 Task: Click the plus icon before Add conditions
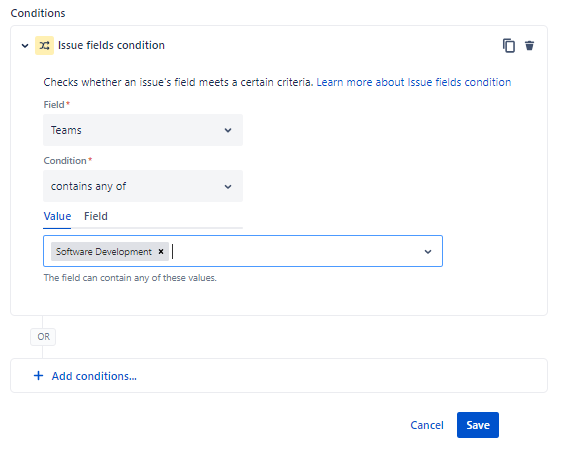(38, 376)
